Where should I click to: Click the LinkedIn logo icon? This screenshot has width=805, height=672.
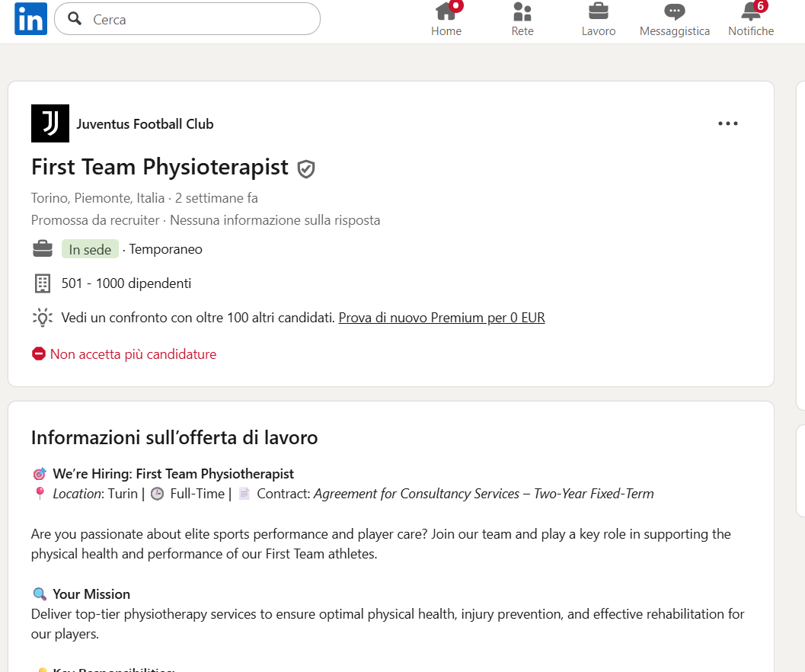tap(30, 19)
